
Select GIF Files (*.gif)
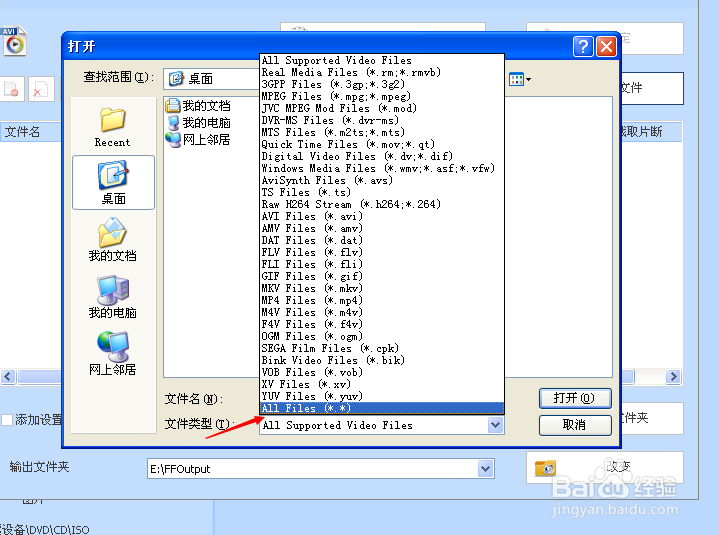pos(382,276)
